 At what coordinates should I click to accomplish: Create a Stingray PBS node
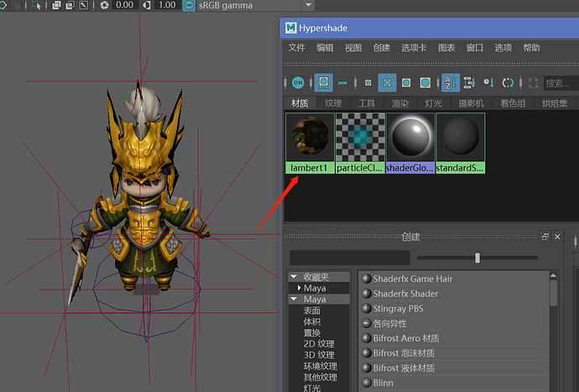454,309
